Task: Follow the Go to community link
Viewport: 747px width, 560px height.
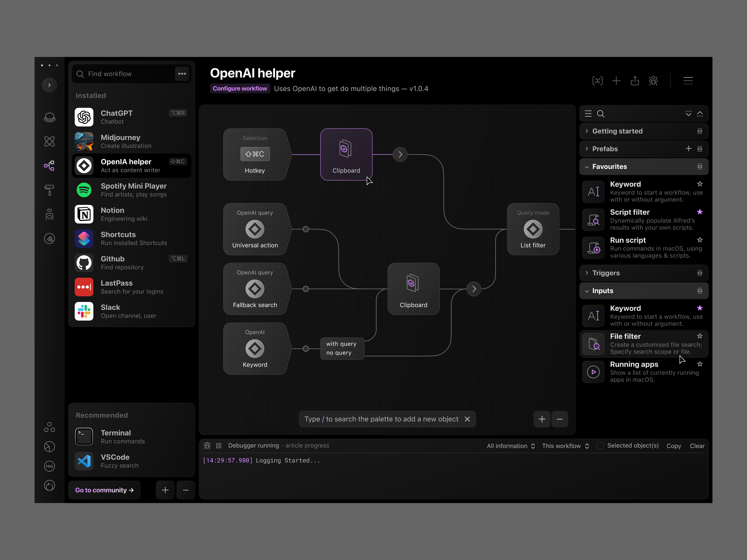Action: 104,490
